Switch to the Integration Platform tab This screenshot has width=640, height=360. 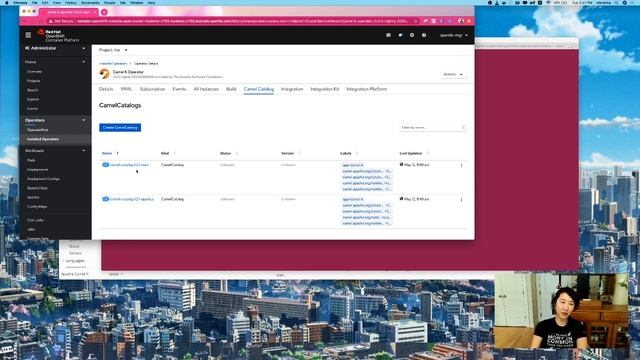[x=367, y=89]
